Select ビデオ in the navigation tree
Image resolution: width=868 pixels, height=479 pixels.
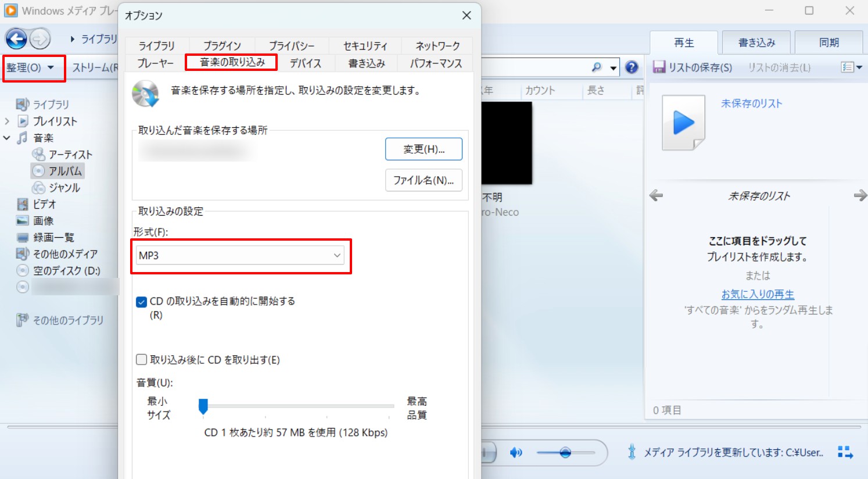(44, 204)
